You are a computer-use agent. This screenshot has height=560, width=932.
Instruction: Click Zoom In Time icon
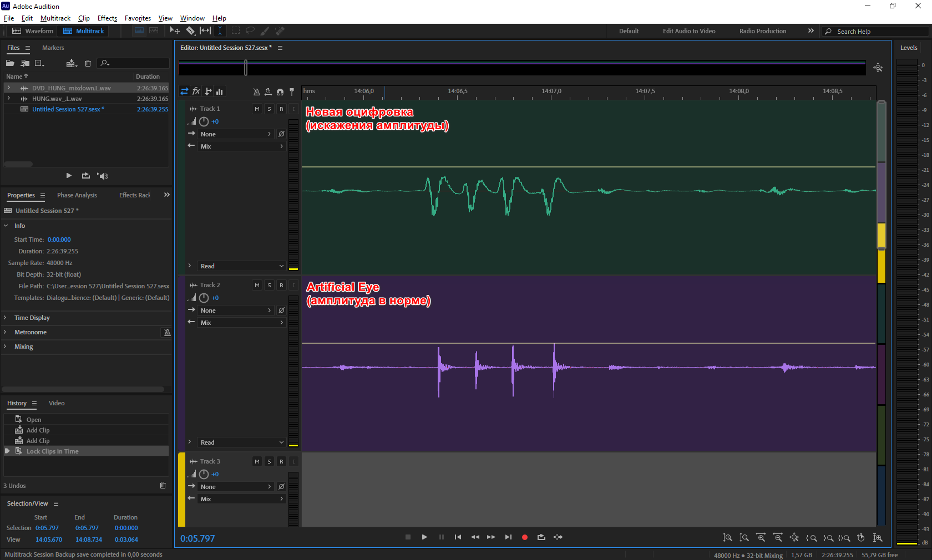[761, 538]
